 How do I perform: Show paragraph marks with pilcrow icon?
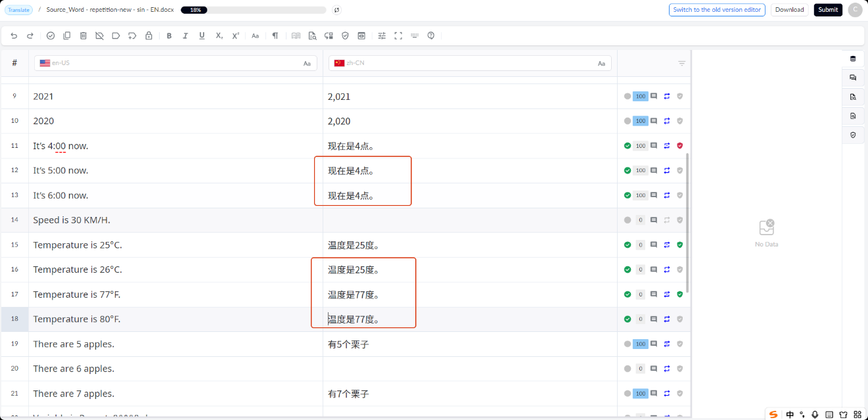275,35
